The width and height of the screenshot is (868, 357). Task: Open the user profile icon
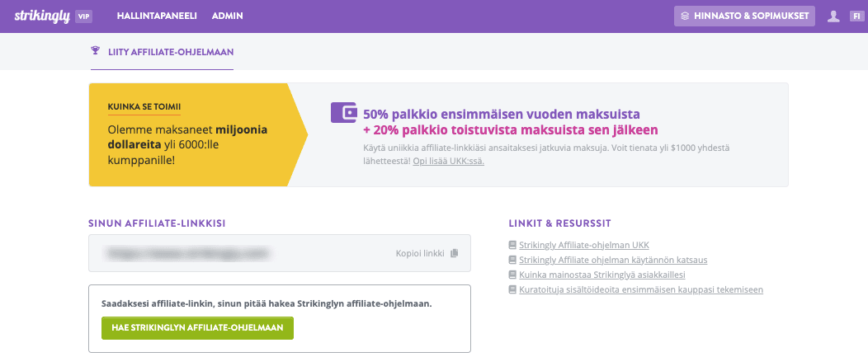point(833,16)
